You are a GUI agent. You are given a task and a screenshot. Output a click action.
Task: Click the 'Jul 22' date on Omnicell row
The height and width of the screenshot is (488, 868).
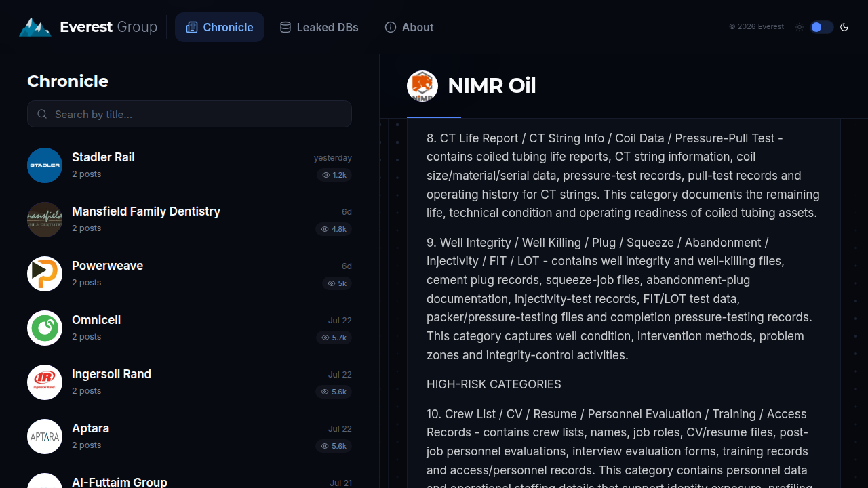[x=340, y=321]
